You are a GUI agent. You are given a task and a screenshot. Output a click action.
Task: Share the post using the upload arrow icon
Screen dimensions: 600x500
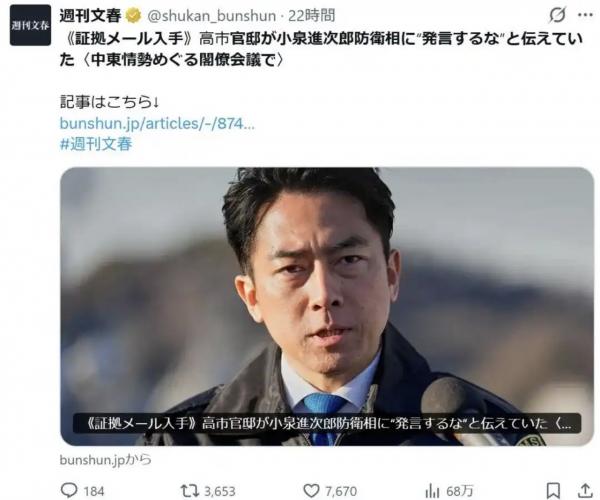(585, 490)
